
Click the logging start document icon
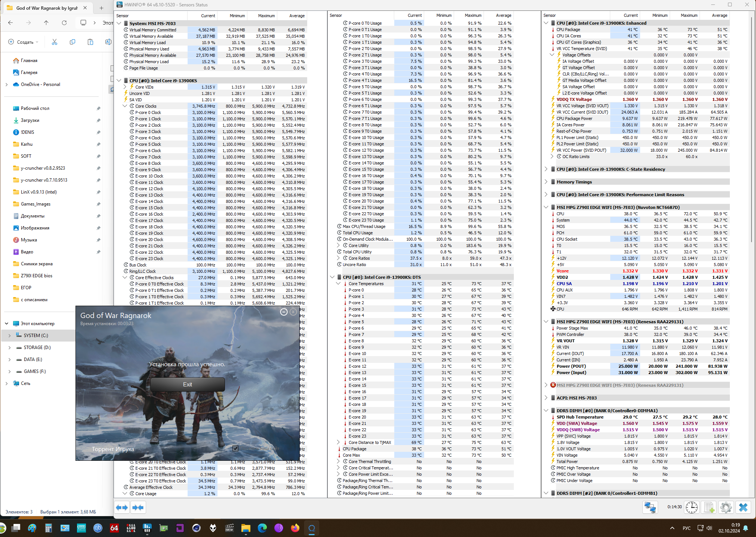(709, 507)
